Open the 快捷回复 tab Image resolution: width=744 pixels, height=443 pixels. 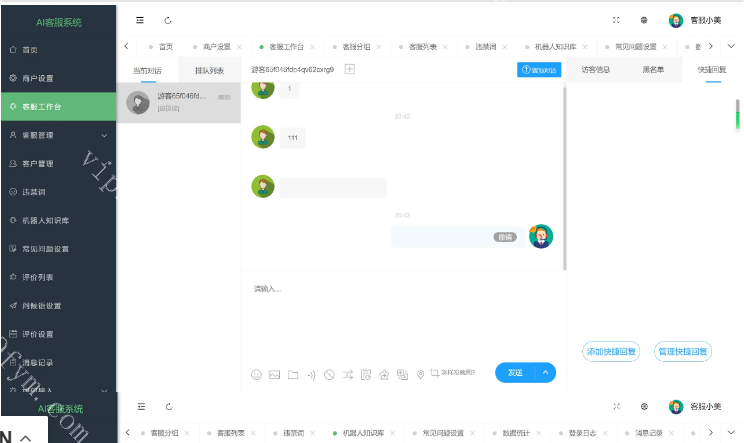click(x=712, y=70)
